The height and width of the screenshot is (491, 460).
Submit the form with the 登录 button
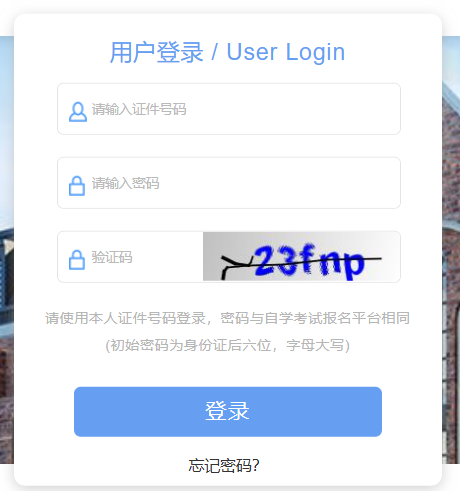point(228,412)
